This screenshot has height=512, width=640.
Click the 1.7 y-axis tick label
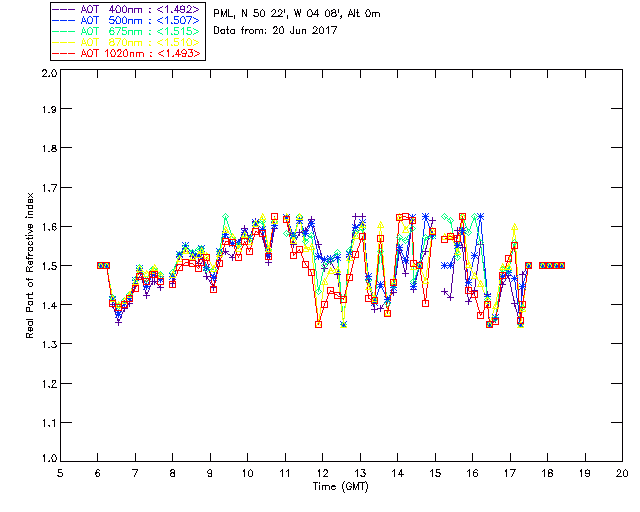[49, 188]
